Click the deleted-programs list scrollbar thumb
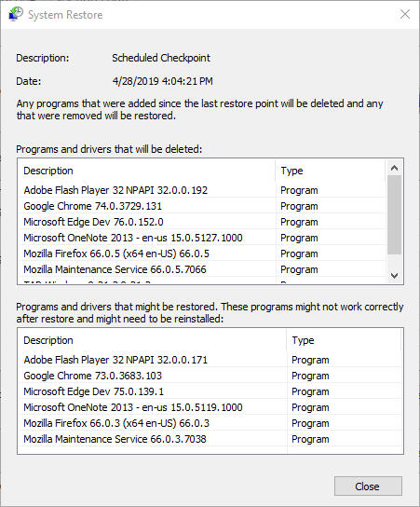Screen dimensions: 420x507 (x=394, y=214)
